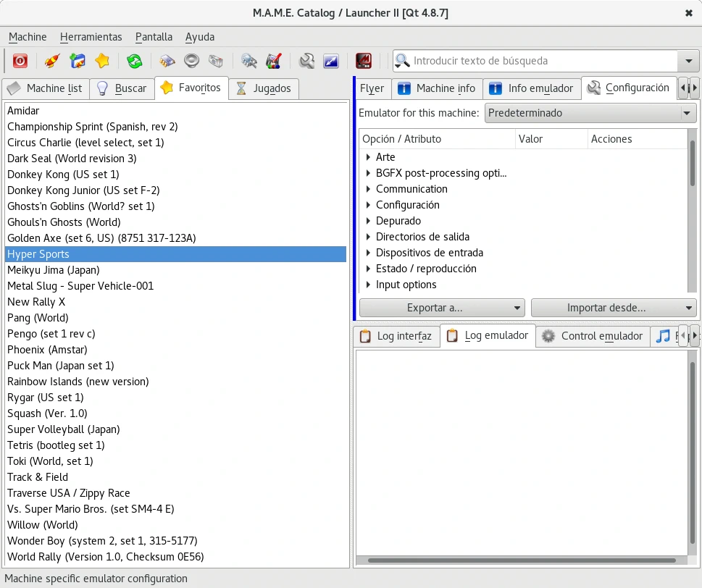Image resolution: width=702 pixels, height=588 pixels.
Task: Expand the Arte option group
Action: pos(368,157)
